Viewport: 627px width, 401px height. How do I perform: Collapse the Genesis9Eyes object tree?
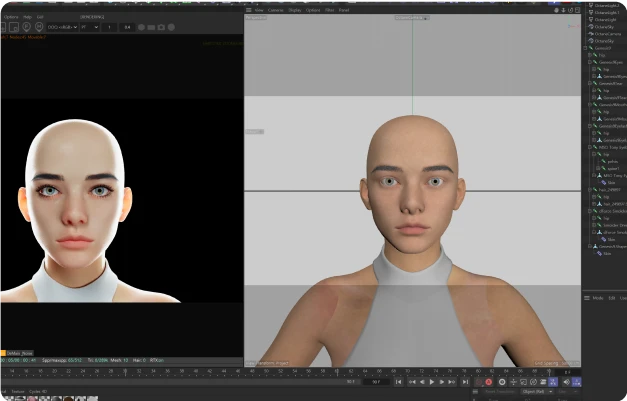[x=589, y=62]
